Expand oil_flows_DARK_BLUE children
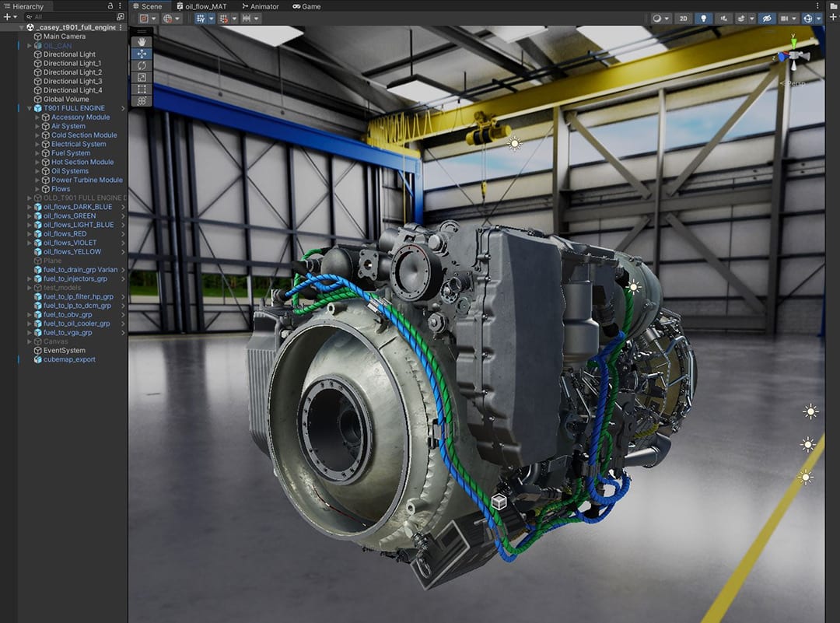 click(30, 207)
